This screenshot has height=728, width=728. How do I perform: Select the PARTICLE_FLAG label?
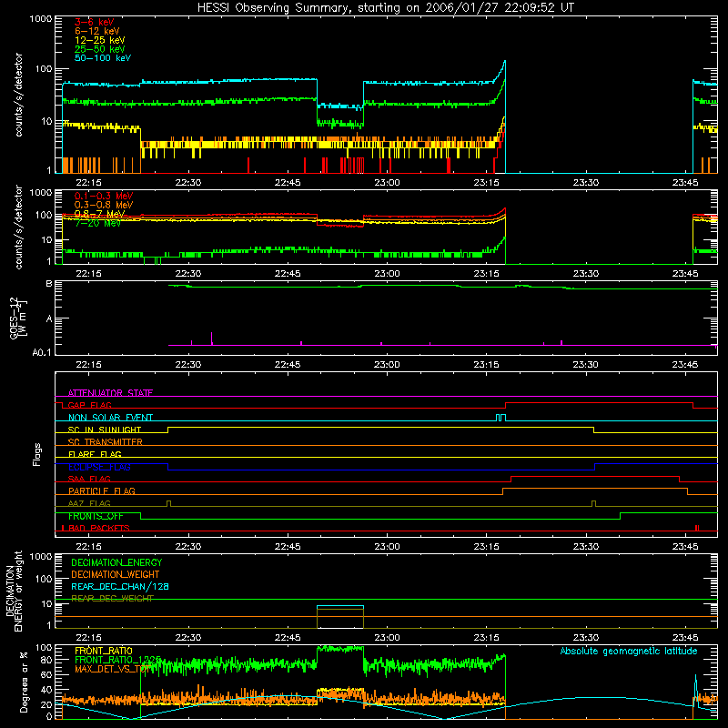coord(102,491)
